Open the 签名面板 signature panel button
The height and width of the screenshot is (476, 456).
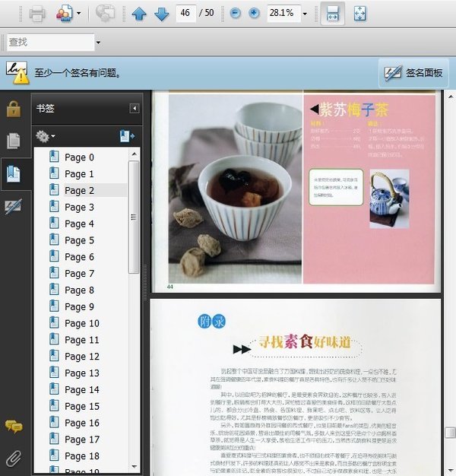click(415, 73)
